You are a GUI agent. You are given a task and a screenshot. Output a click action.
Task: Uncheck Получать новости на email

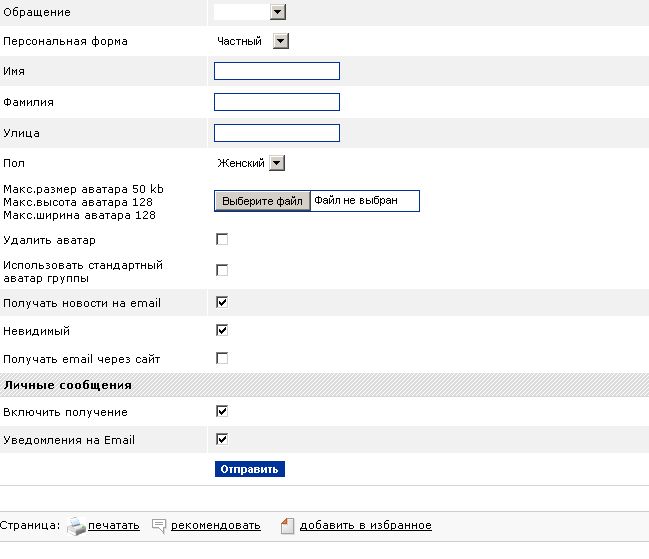(x=222, y=302)
